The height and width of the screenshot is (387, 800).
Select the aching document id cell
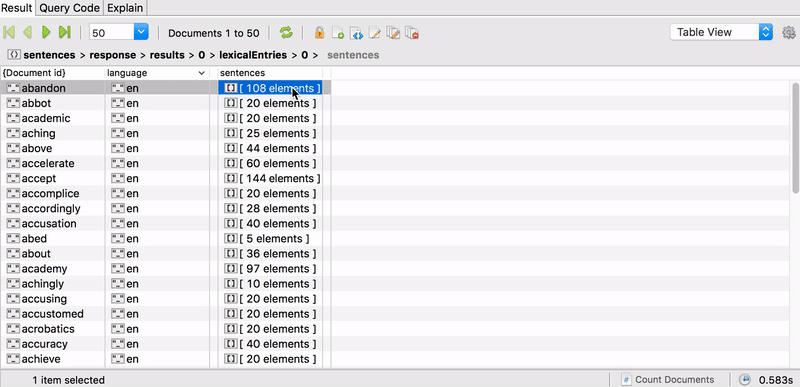[x=53, y=134]
